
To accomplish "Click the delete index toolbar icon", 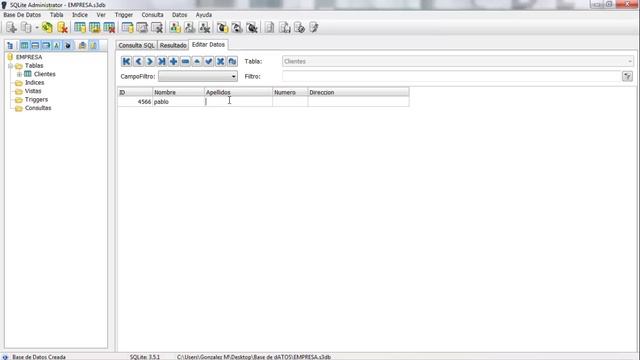I will (x=157, y=27).
